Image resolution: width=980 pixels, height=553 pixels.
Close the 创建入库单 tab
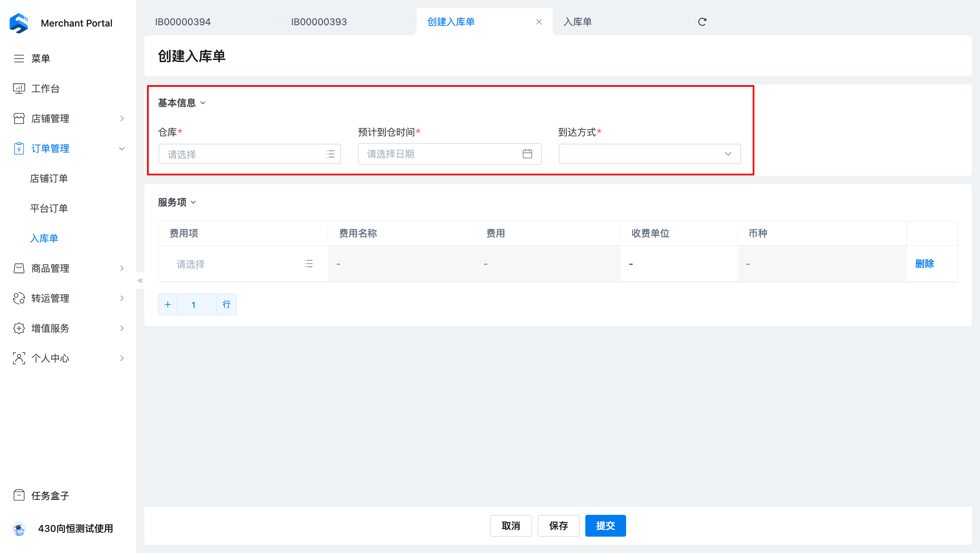click(x=539, y=22)
